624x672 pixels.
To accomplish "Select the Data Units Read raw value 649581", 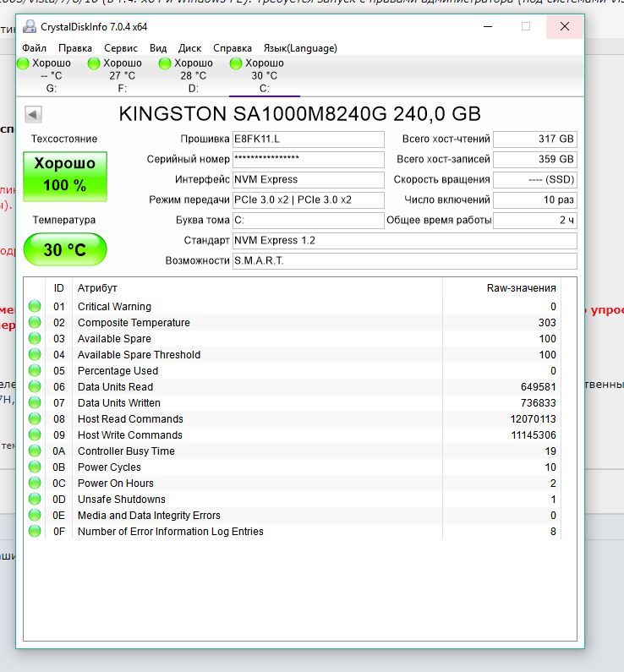I will click(x=539, y=387).
